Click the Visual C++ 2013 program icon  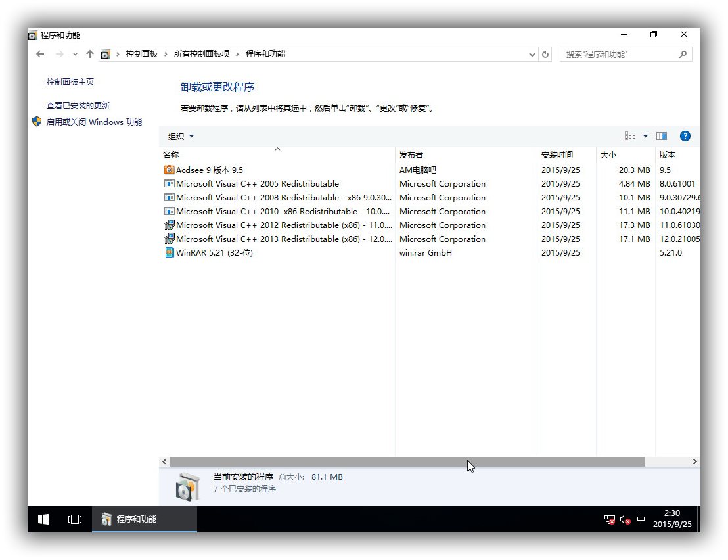coord(170,239)
